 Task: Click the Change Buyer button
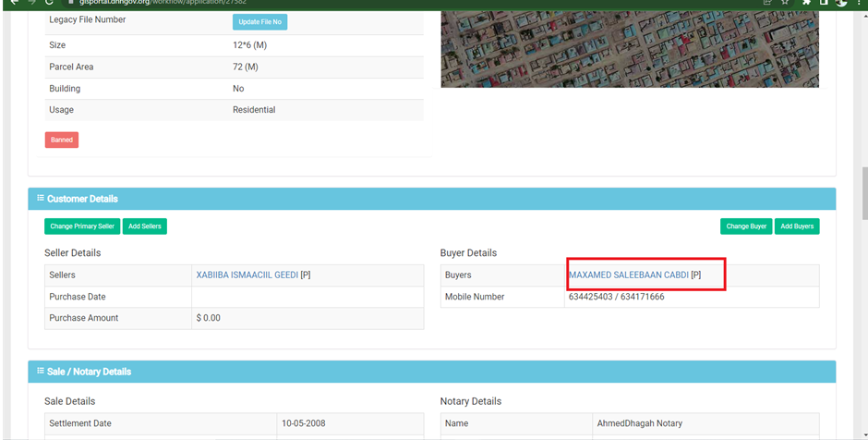click(746, 226)
